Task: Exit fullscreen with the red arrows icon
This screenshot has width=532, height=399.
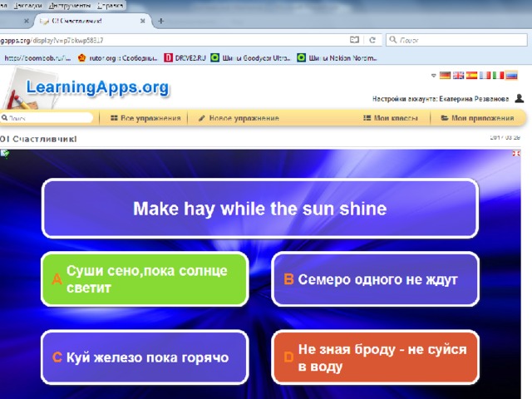Action: (516, 154)
